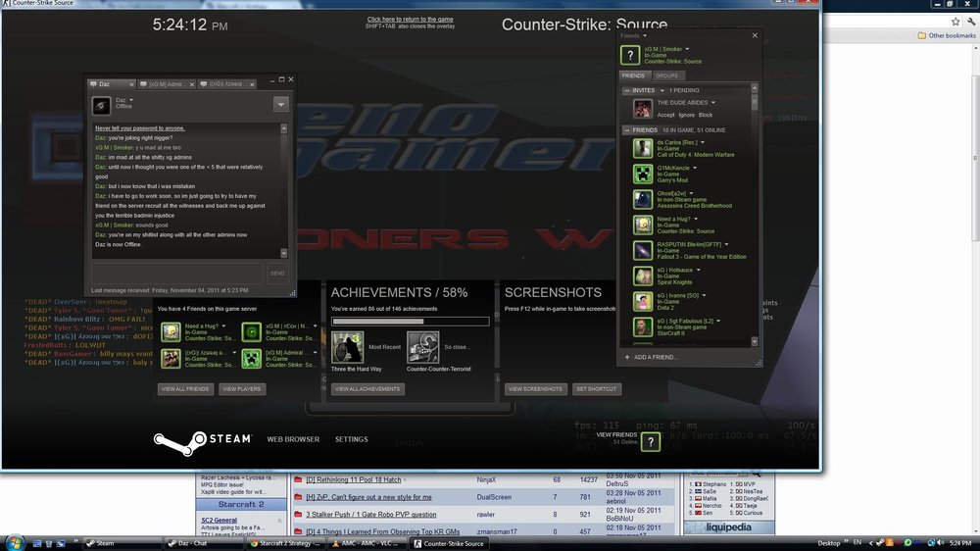Click Daz's avatar in chat window
Viewport: 980px width, 551px height.
(x=101, y=105)
